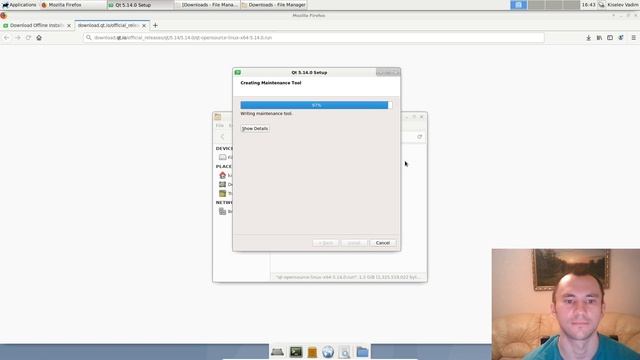640x360 pixels.
Task: Open the application finder magnifier in the dock
Action: point(344,352)
